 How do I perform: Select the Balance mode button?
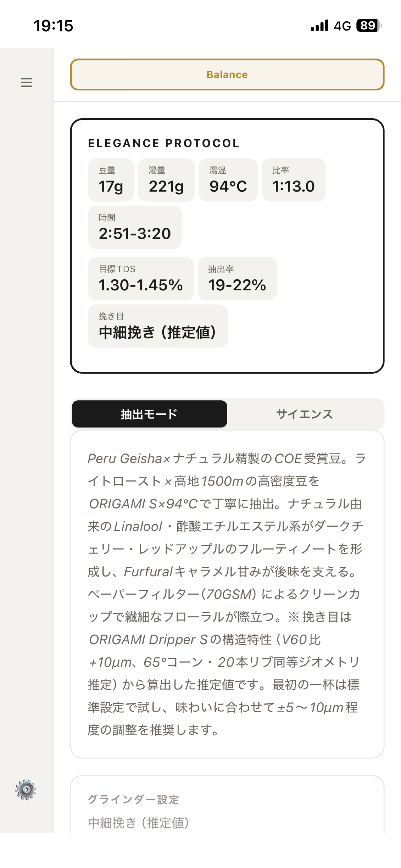227,75
